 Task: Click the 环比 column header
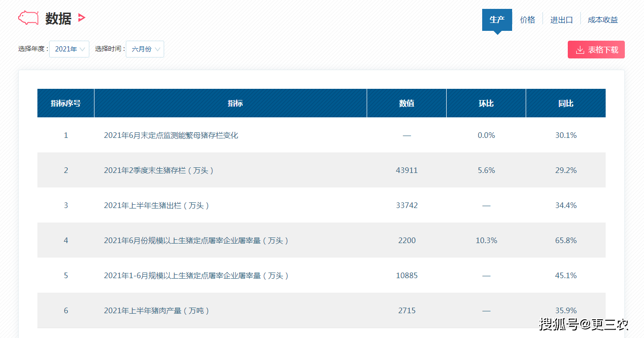[486, 103]
